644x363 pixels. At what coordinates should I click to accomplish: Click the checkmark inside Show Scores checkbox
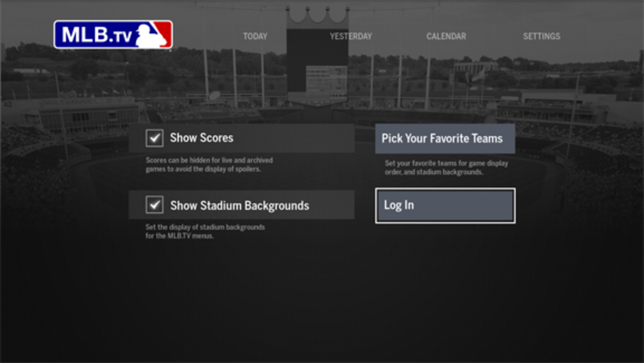(156, 138)
